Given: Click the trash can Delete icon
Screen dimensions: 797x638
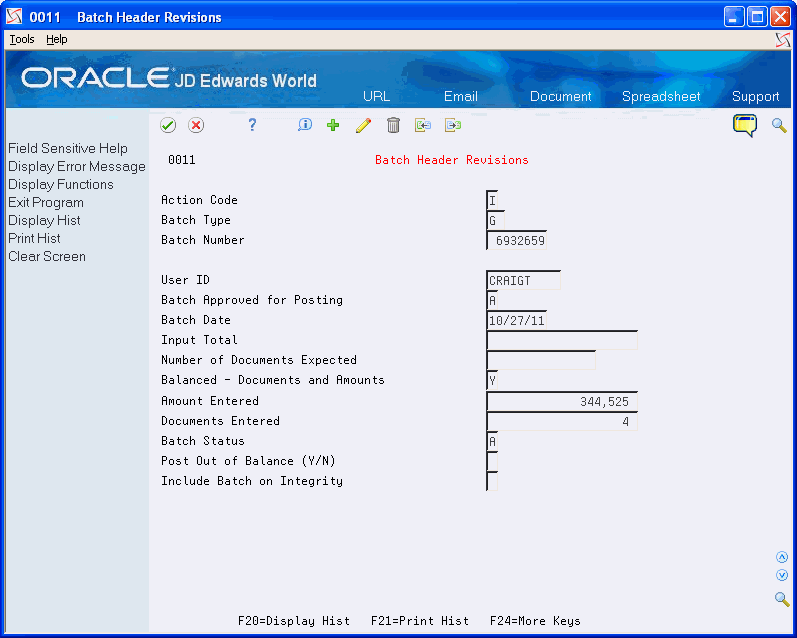Looking at the screenshot, I should click(393, 125).
